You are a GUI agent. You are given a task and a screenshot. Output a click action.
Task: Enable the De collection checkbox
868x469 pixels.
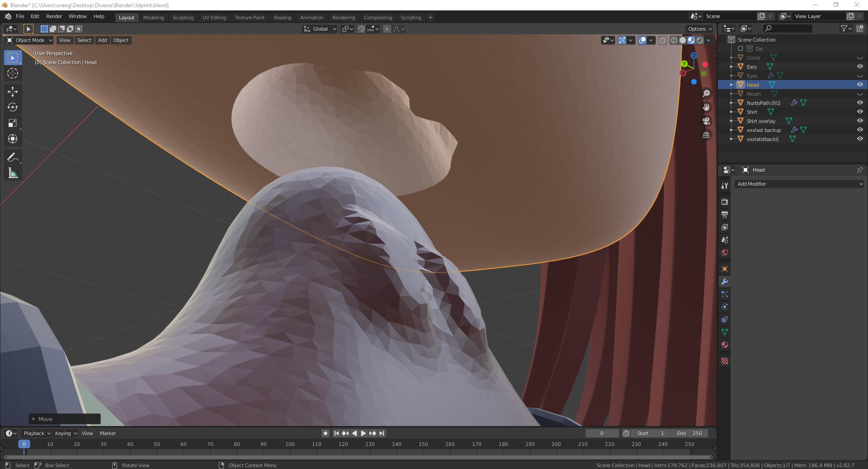[x=741, y=48]
